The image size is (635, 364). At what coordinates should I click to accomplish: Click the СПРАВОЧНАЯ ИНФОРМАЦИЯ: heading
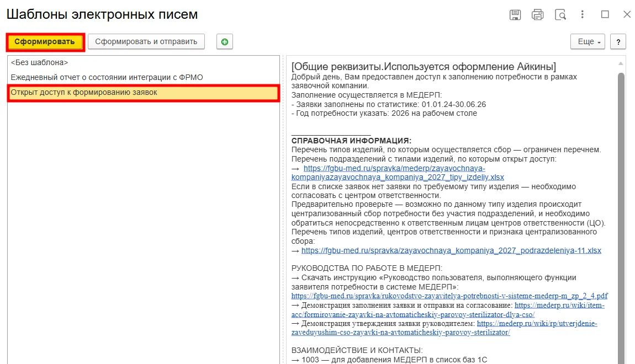pyautogui.click(x=351, y=141)
